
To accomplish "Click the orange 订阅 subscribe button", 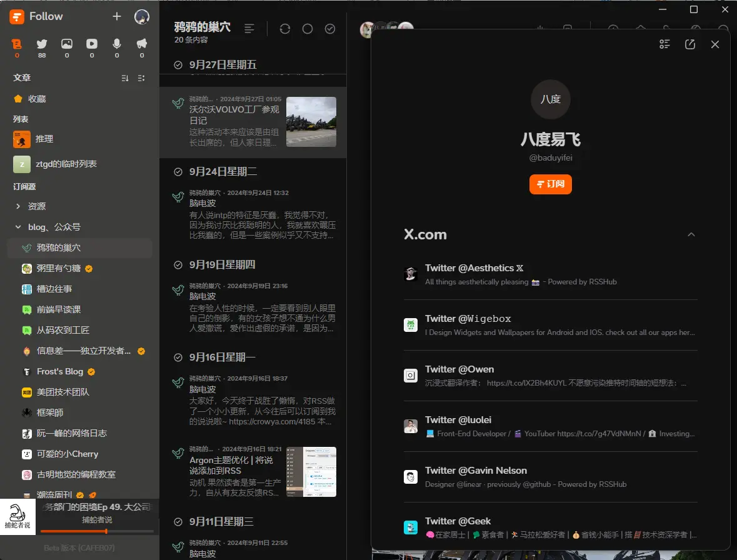I will [550, 184].
